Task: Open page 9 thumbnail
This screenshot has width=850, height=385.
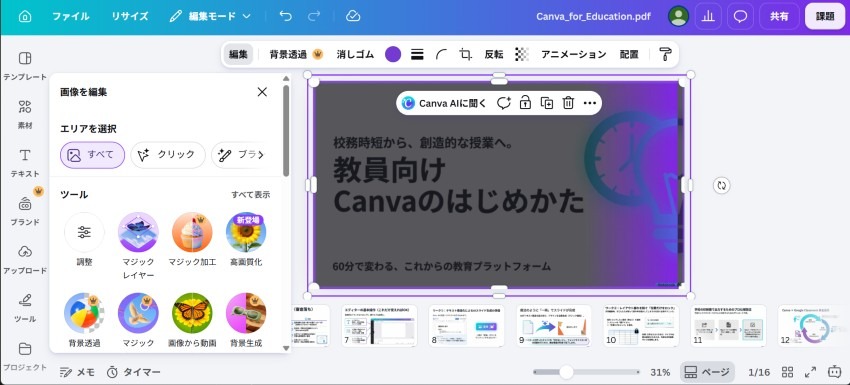Action: tap(554, 325)
